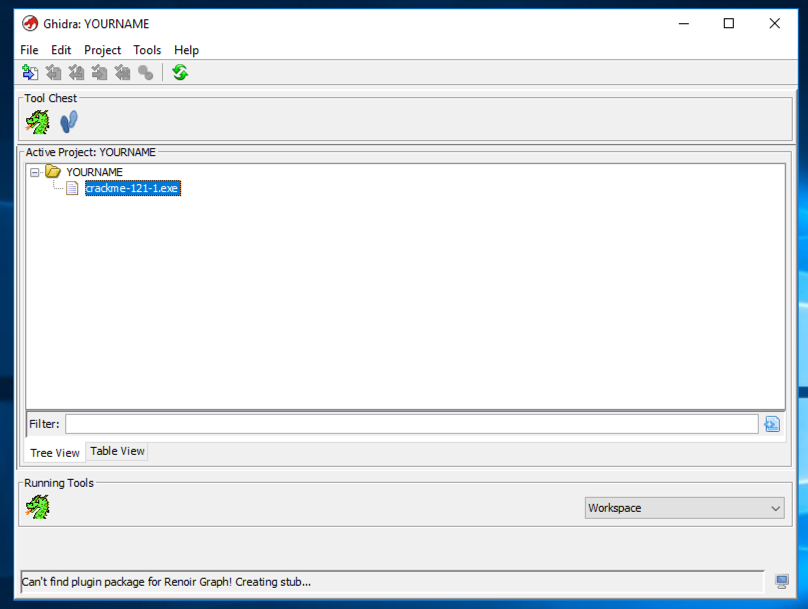
Task: Minimize the Ghidra window
Action: [684, 23]
